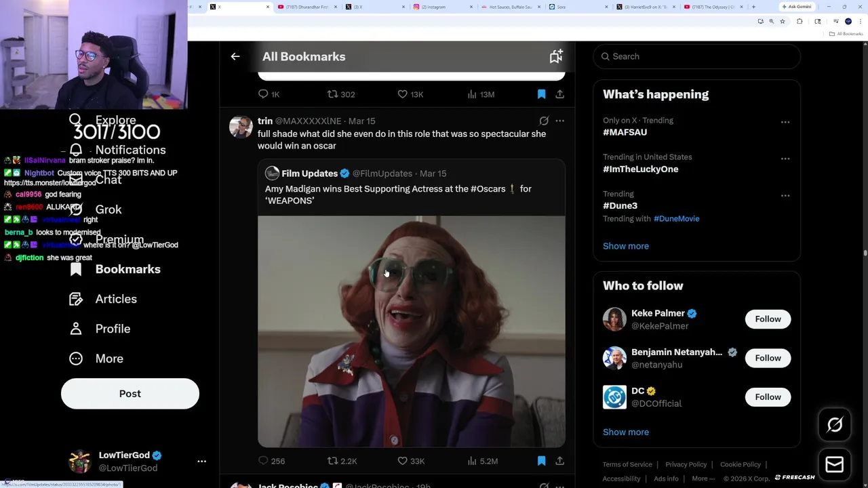Click the add bookmark folder icon
Viewport: 868px width, 488px height.
[556, 57]
